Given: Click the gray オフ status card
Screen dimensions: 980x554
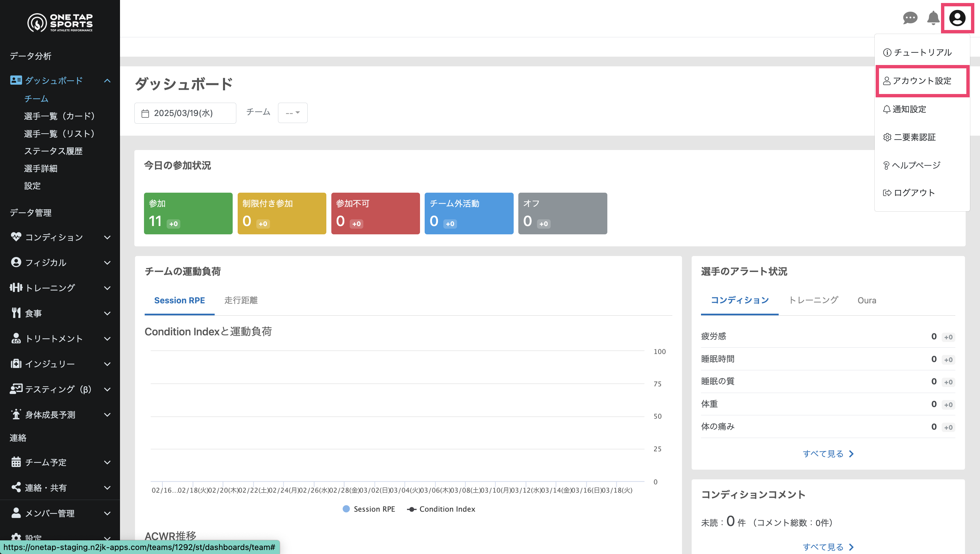Looking at the screenshot, I should (562, 213).
